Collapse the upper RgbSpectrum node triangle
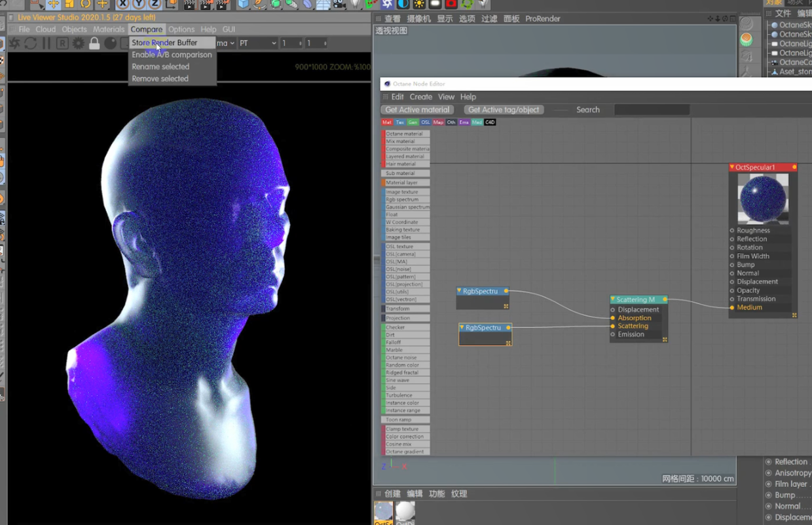This screenshot has width=812, height=525. point(460,291)
